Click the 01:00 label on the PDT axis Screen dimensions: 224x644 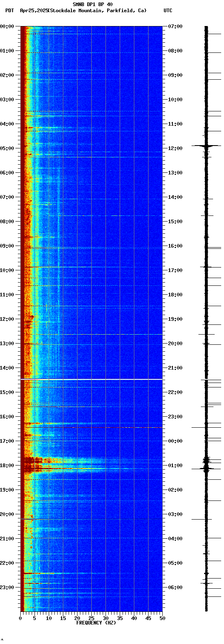7,51
